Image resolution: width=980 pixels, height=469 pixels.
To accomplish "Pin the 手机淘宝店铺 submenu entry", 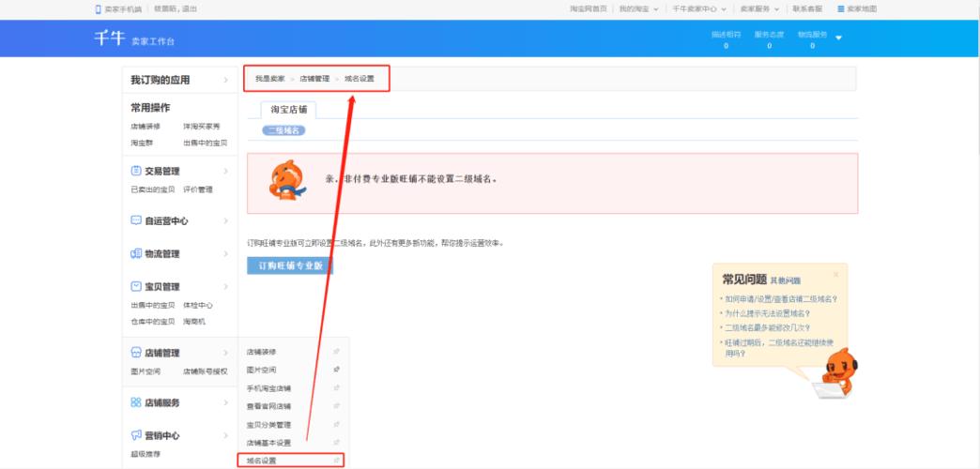I will point(336,387).
